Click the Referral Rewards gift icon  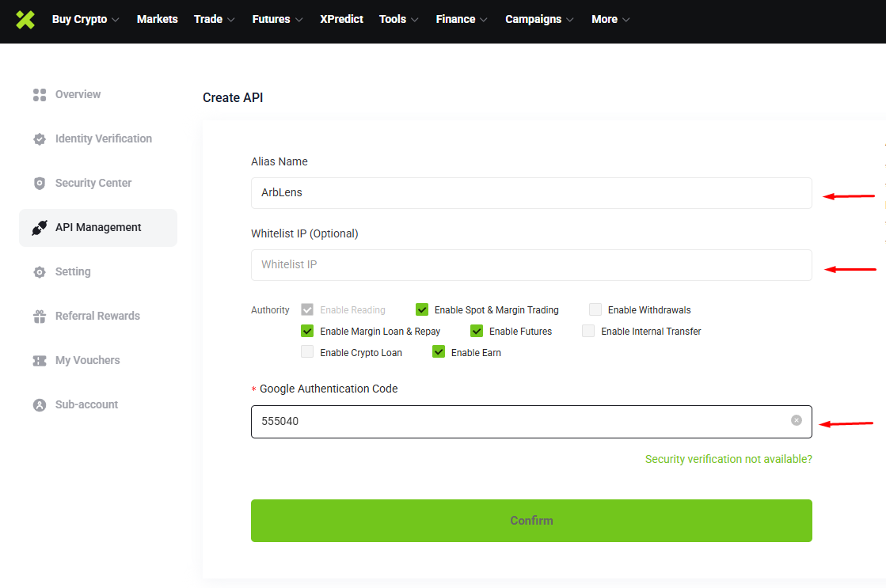[x=40, y=317]
